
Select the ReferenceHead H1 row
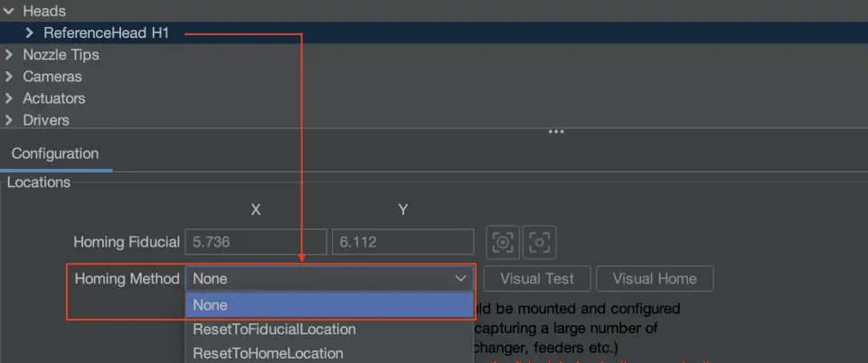click(x=434, y=33)
